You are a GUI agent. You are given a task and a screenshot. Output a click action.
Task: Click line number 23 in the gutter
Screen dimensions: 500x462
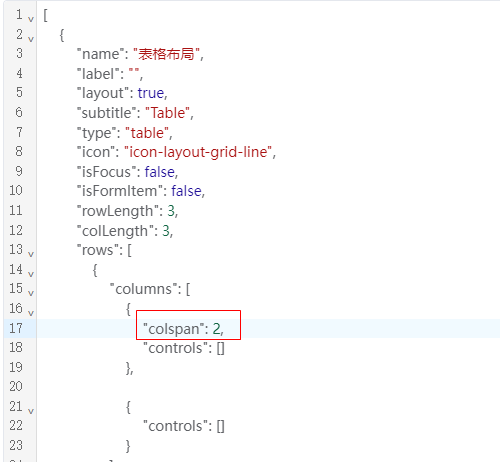(x=16, y=445)
